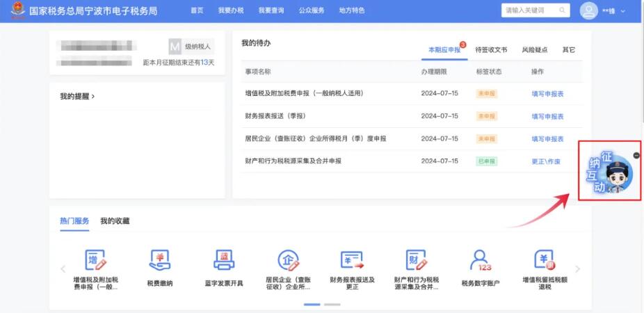This screenshot has height=313, width=644.
Task: Minimize the 征纳互动 floating widget
Action: click(636, 155)
